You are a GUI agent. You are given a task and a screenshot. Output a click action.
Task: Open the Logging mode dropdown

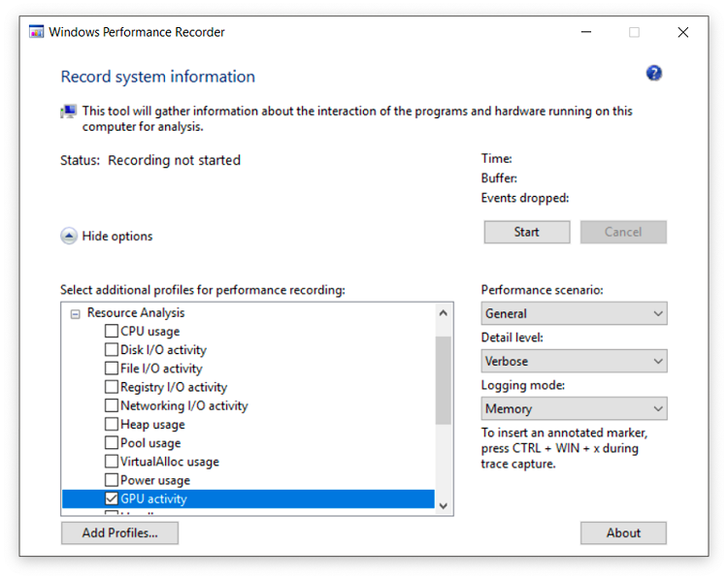click(x=574, y=408)
